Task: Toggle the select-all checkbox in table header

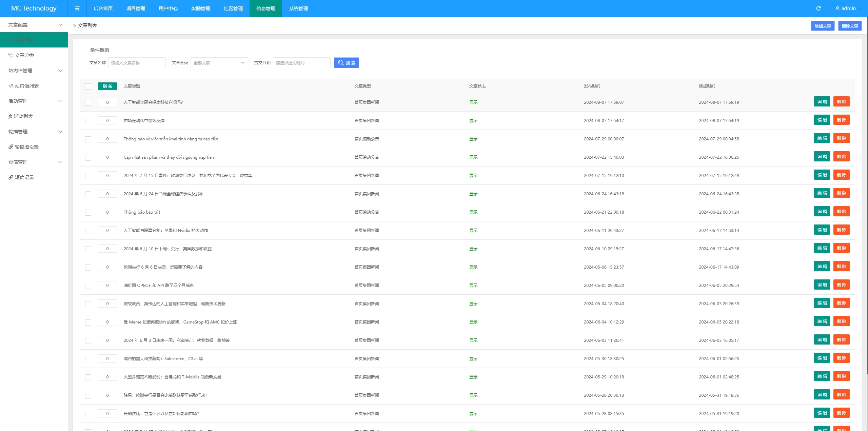Action: 88,86
